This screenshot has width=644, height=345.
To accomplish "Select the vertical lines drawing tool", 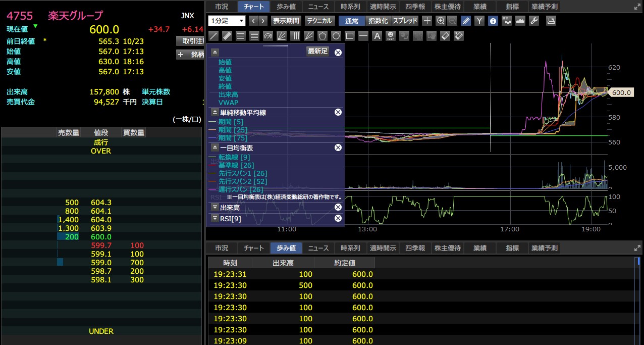I will (295, 36).
